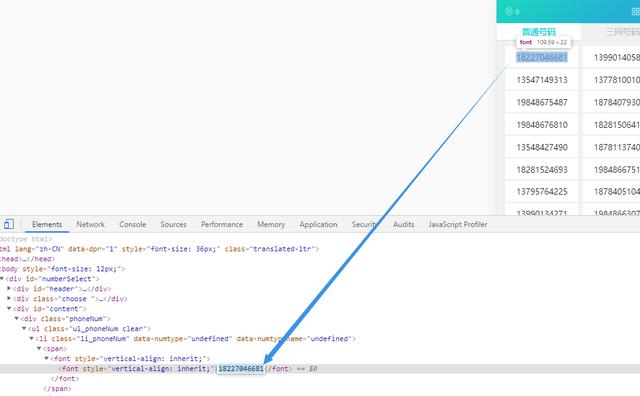Screen dimensions: 640x396
Task: Collapse the ul class ul_phoneNum node
Action: tap(24, 328)
